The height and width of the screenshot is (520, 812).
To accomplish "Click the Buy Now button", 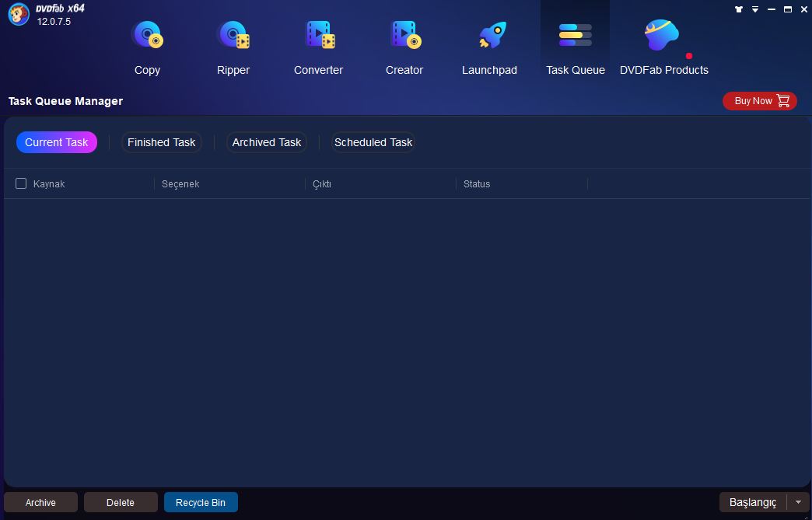I will 760,101.
